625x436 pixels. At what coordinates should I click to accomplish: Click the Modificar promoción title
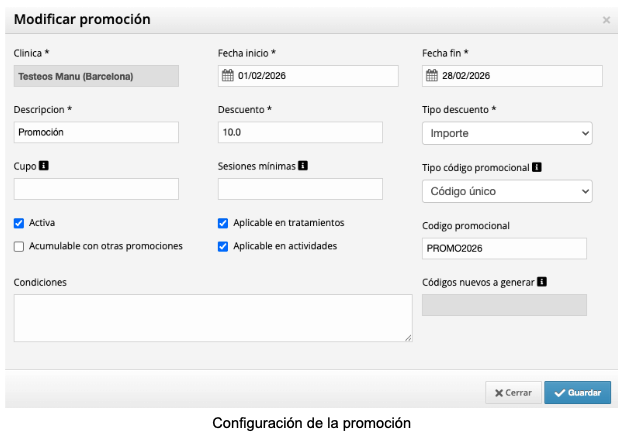pos(82,20)
